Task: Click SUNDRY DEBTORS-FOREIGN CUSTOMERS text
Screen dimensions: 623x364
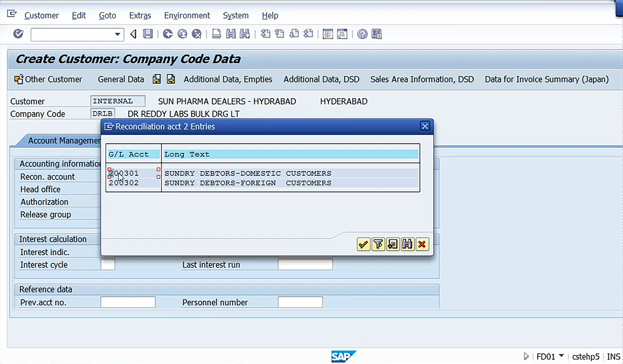Action: tap(248, 183)
